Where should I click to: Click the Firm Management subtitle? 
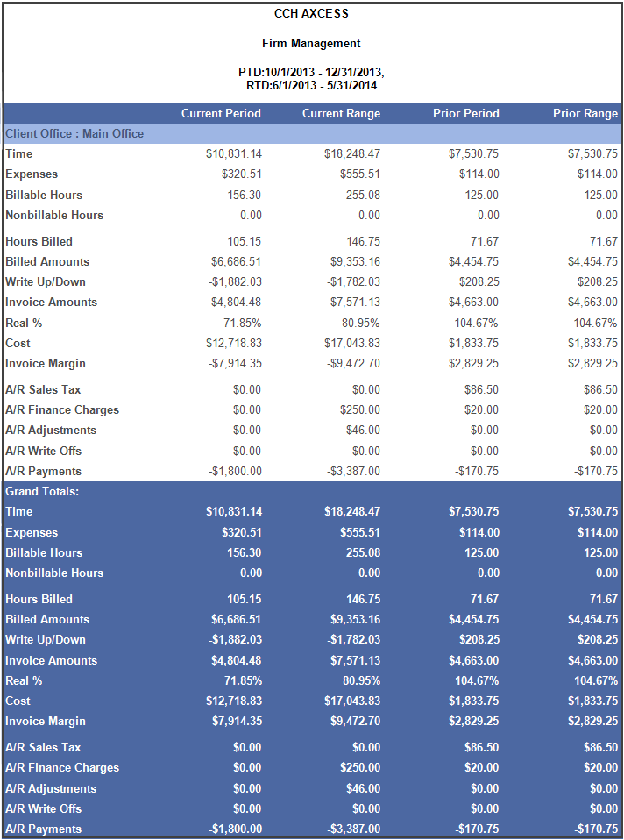click(311, 43)
